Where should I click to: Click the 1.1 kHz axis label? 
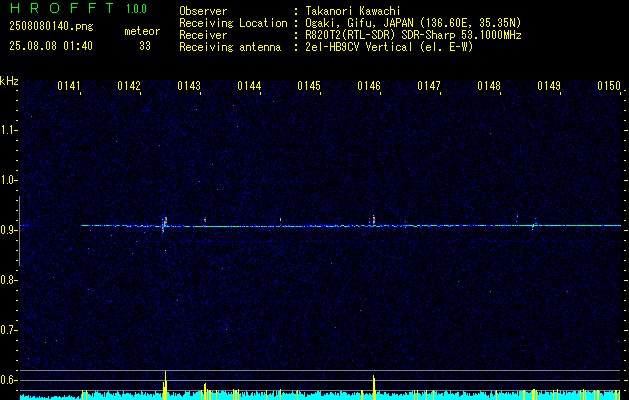[x=8, y=130]
